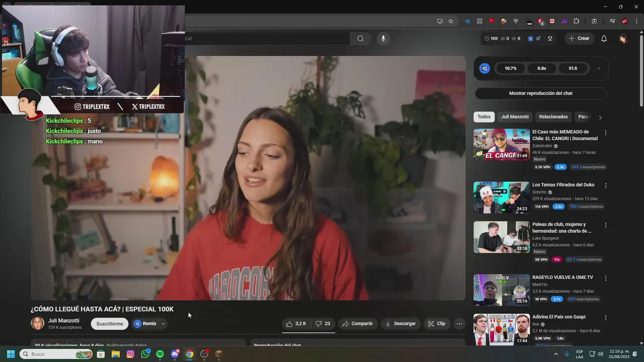Click Suscribirme button
The image size is (644, 362).
[110, 324]
